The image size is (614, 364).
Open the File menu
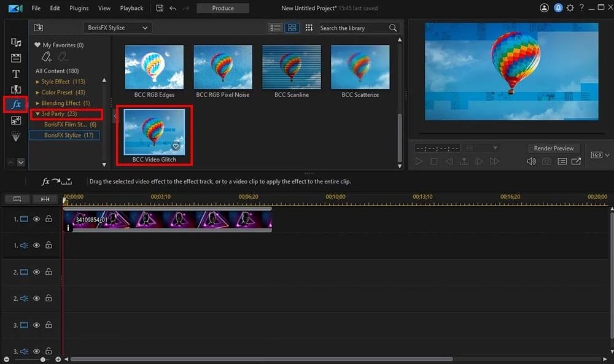click(x=36, y=8)
